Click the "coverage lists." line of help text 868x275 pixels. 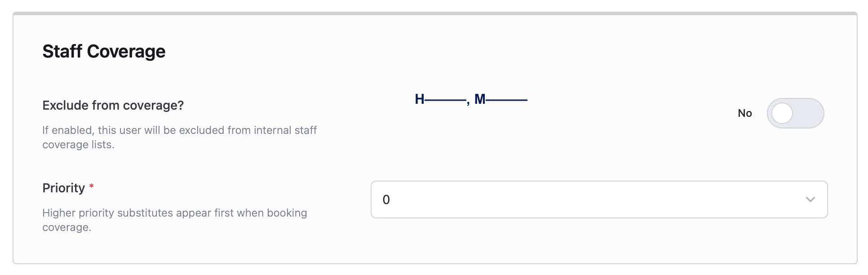78,145
